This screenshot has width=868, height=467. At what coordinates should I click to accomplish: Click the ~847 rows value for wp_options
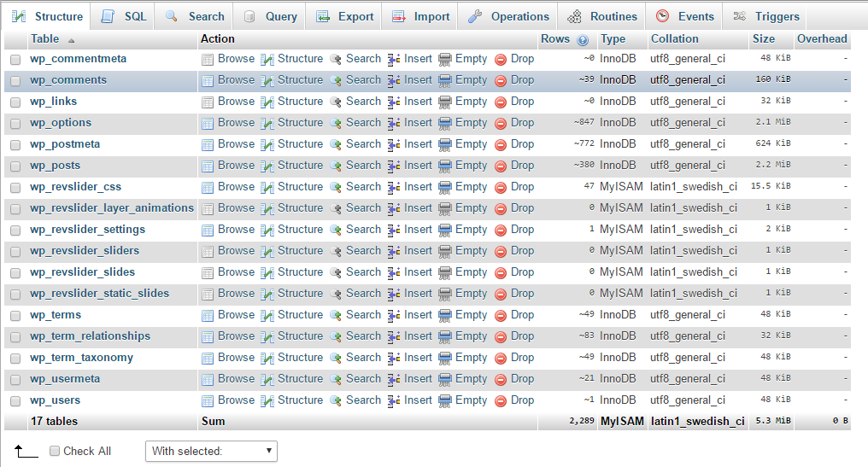(584, 122)
